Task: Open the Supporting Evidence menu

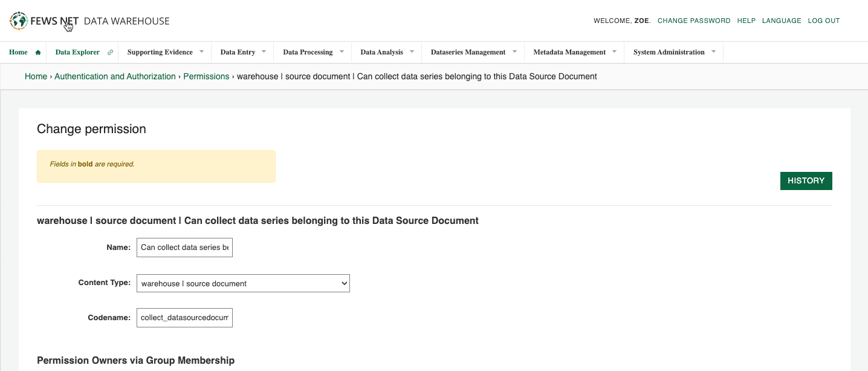Action: point(161,52)
